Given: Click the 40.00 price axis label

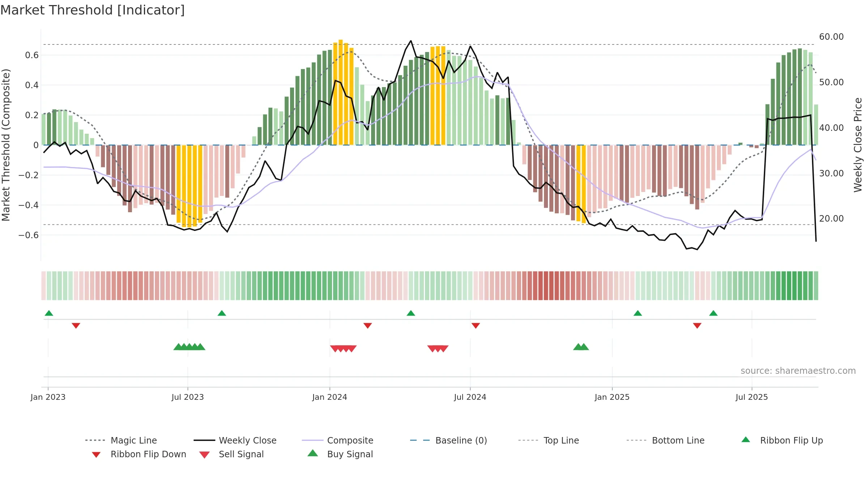Looking at the screenshot, I should (831, 128).
